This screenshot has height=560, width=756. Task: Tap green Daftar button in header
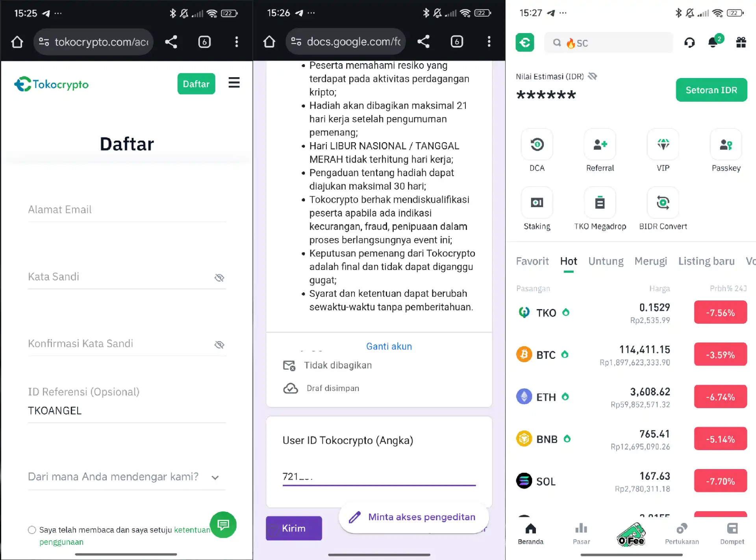point(196,83)
